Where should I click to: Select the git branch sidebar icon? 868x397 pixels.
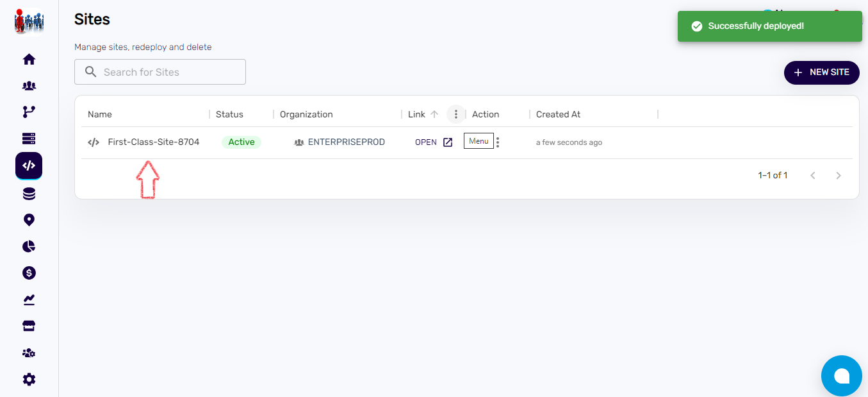point(29,112)
